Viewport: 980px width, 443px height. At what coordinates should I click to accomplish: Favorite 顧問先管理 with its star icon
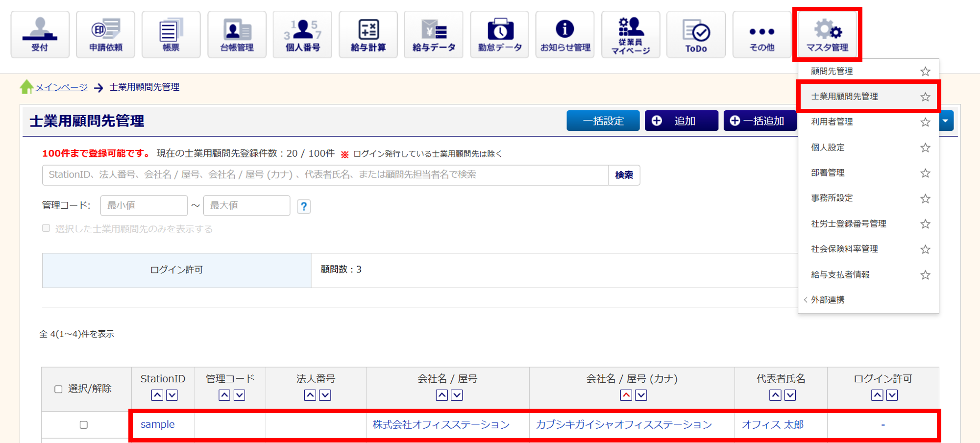coord(925,72)
